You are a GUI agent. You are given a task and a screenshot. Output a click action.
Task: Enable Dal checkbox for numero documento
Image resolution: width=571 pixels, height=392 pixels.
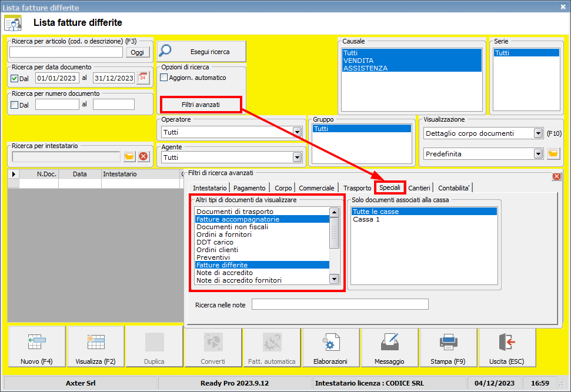pos(15,105)
